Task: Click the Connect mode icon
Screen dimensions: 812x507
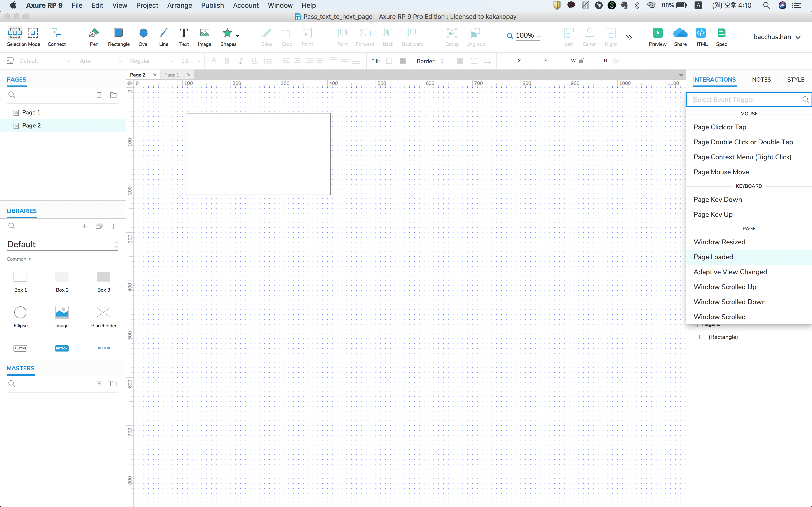Action: [x=56, y=33]
